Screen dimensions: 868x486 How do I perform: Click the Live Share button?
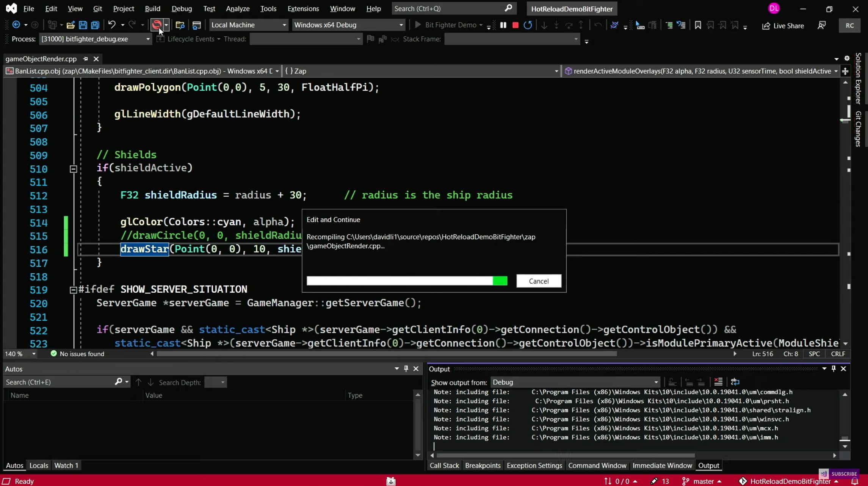tap(783, 25)
